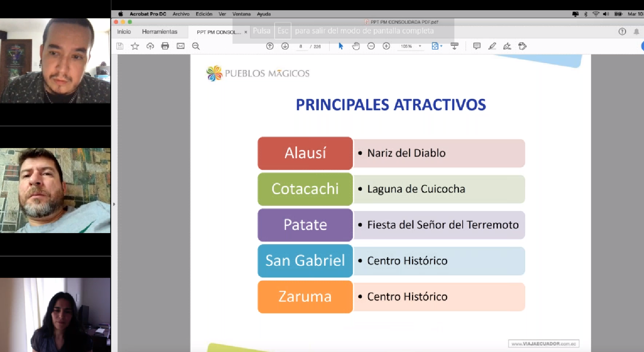Add a comment sticky note
Screen dimensions: 644x352
tap(477, 46)
